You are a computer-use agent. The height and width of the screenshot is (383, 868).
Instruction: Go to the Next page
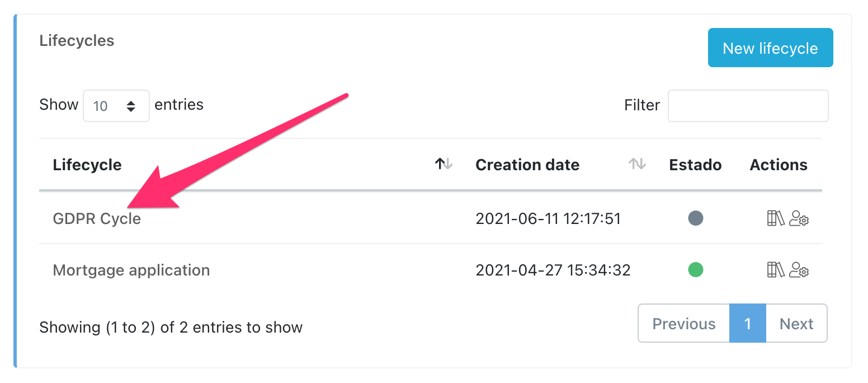(x=796, y=324)
